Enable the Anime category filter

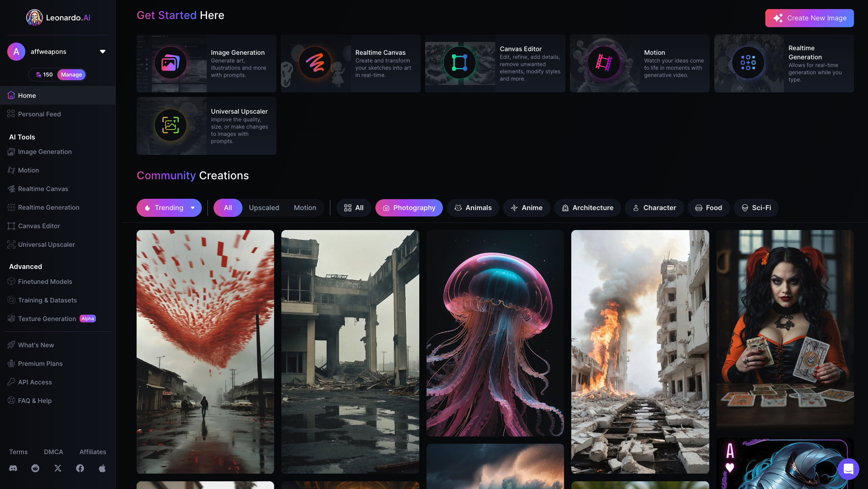click(526, 208)
